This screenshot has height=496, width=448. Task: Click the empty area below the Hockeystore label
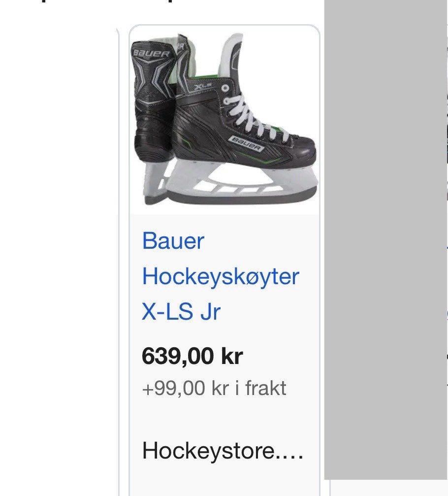(224, 479)
